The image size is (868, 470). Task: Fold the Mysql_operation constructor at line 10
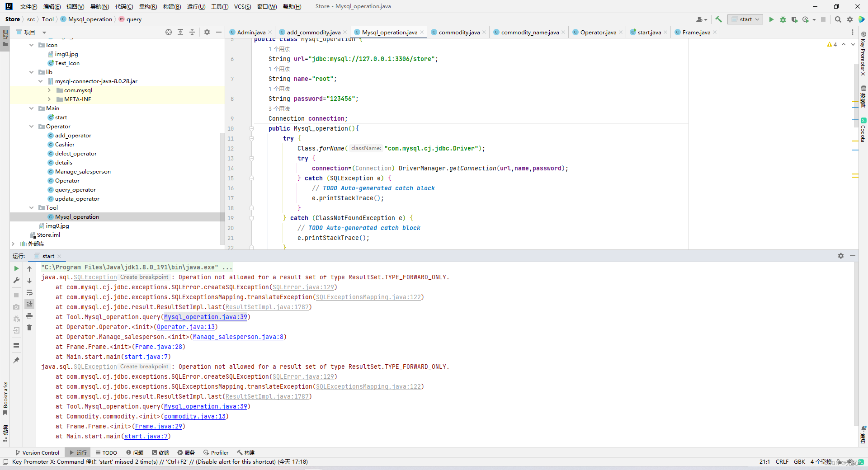pos(252,129)
